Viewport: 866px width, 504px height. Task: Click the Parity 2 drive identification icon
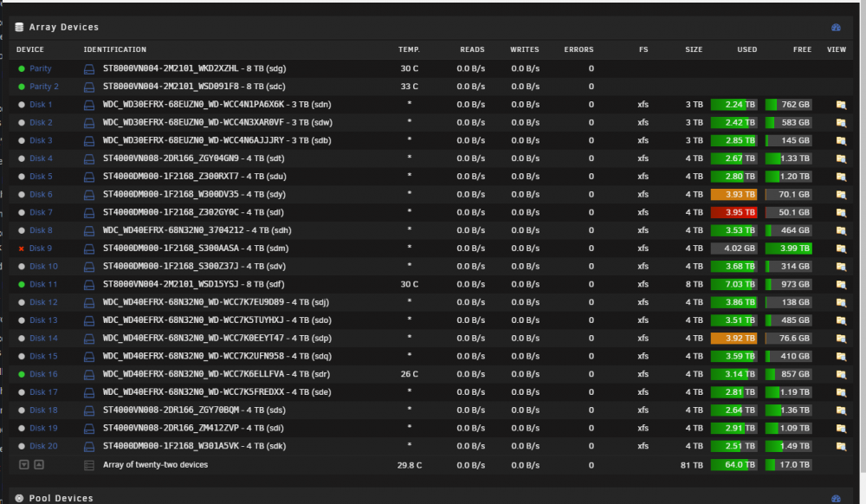point(89,87)
